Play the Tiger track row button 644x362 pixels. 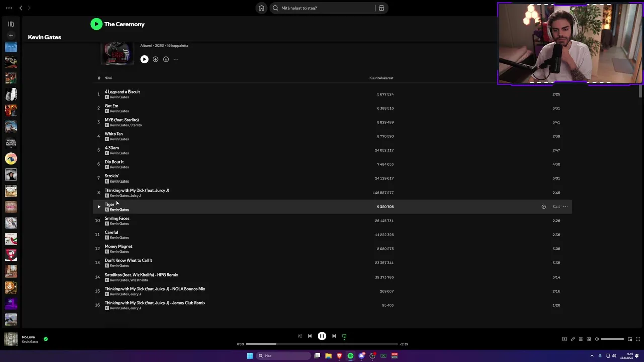point(99,207)
